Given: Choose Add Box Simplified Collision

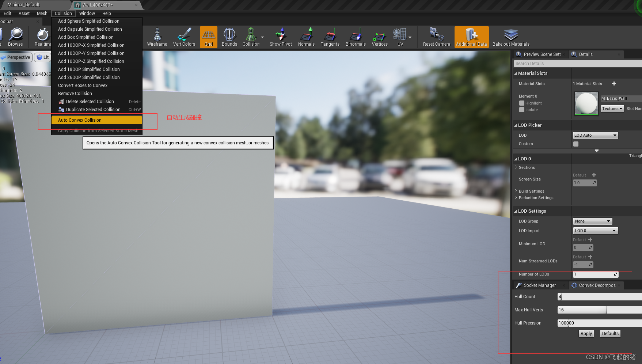Looking at the screenshot, I should coord(97,37).
